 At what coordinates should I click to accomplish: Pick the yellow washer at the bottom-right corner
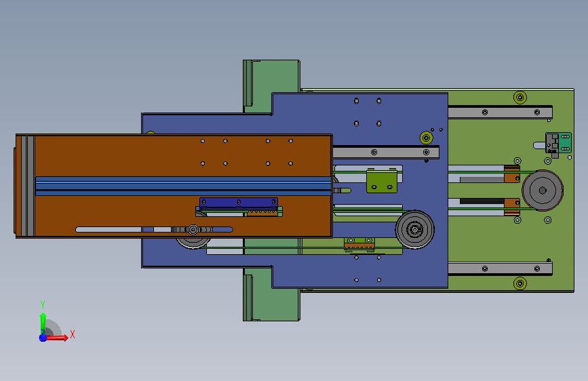coord(520,283)
